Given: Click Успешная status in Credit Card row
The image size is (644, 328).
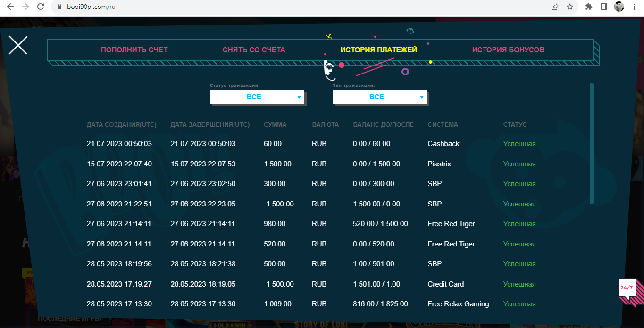Looking at the screenshot, I should point(519,284).
